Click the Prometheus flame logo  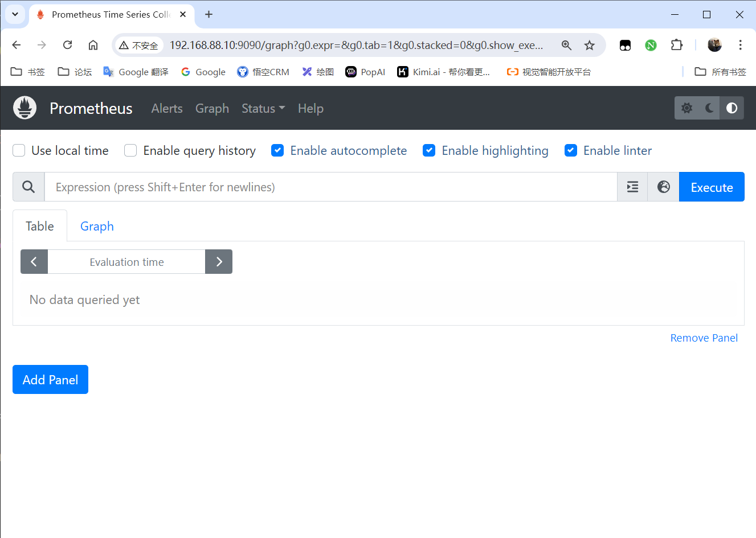pyautogui.click(x=25, y=108)
